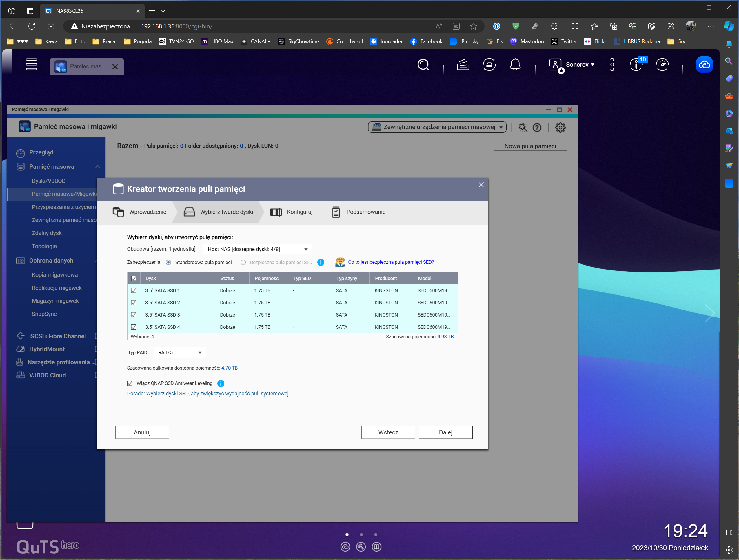Click the help question mark icon

coord(537,127)
